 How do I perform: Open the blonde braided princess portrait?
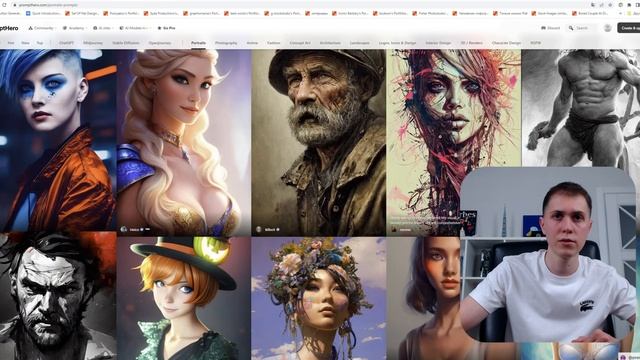tap(184, 142)
